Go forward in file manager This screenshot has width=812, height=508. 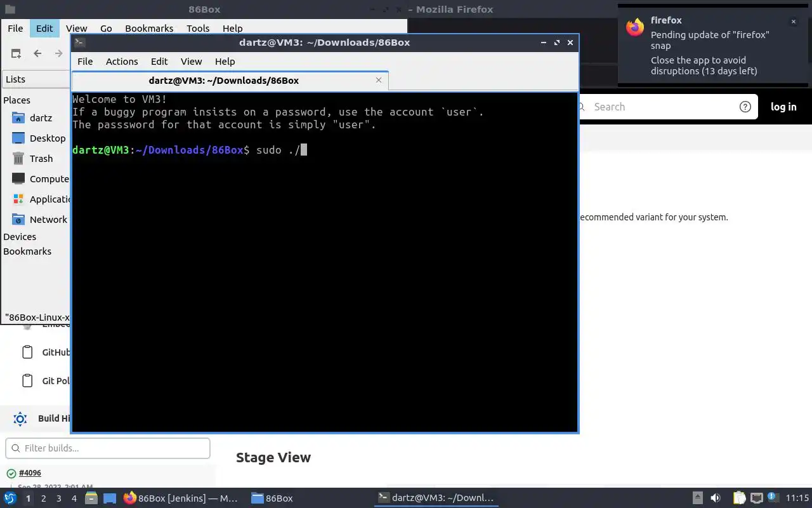58,53
